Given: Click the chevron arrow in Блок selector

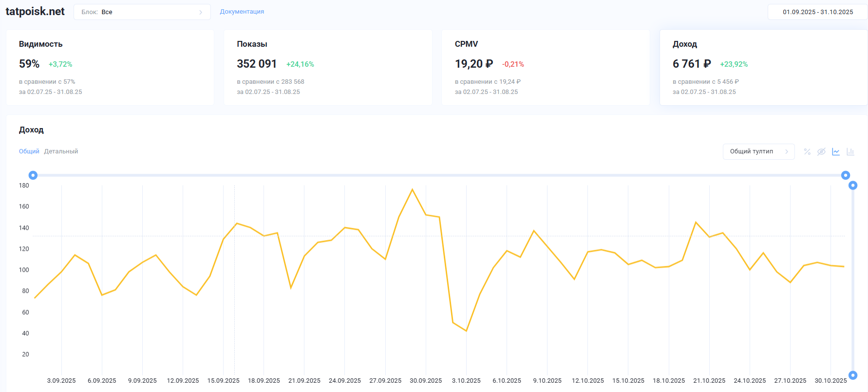Looking at the screenshot, I should pos(201,12).
